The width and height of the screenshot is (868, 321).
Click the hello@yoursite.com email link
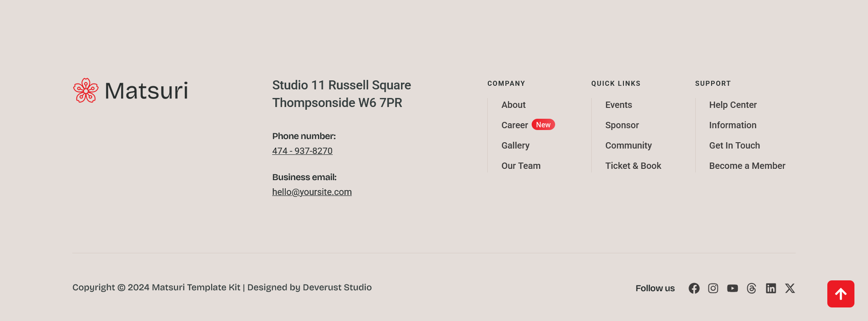[x=311, y=192]
